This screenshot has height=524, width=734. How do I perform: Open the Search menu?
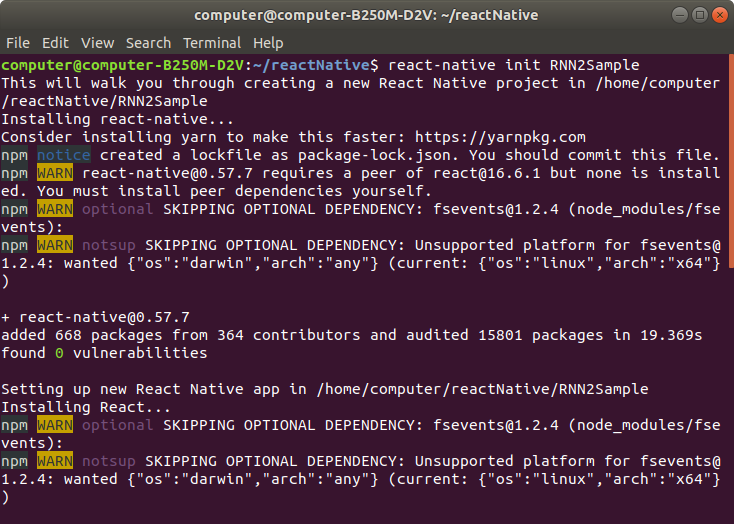(x=148, y=43)
